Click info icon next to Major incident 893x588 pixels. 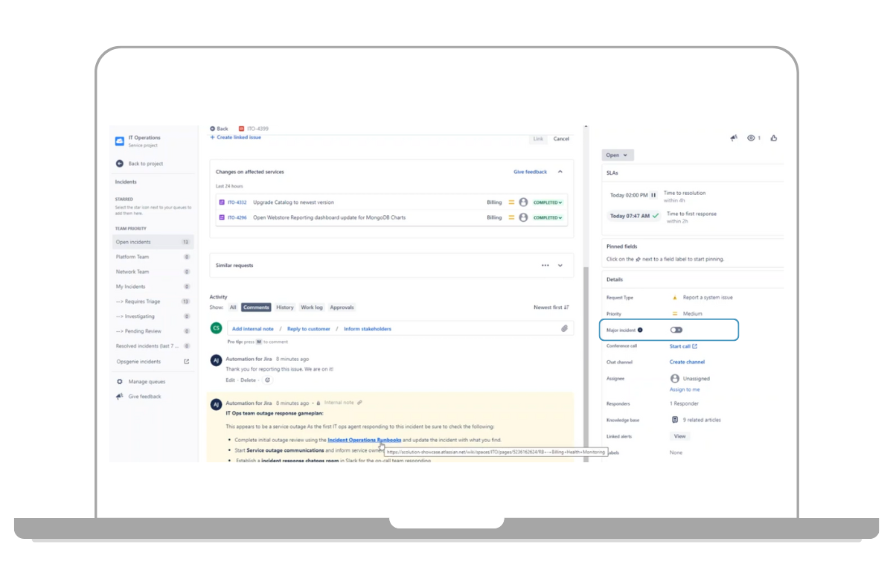pos(640,330)
